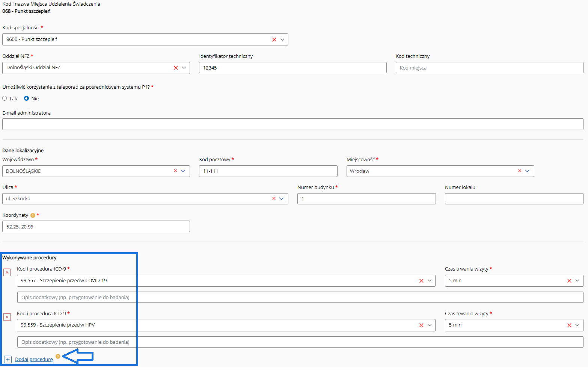Expand the Kod specjalności dropdown
Screen dimensions: 588x378
(x=282, y=39)
